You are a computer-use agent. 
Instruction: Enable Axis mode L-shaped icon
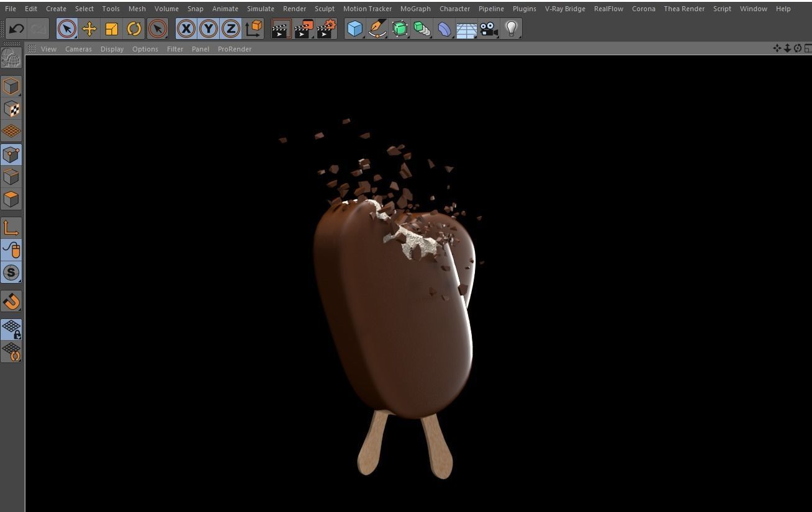pyautogui.click(x=11, y=228)
